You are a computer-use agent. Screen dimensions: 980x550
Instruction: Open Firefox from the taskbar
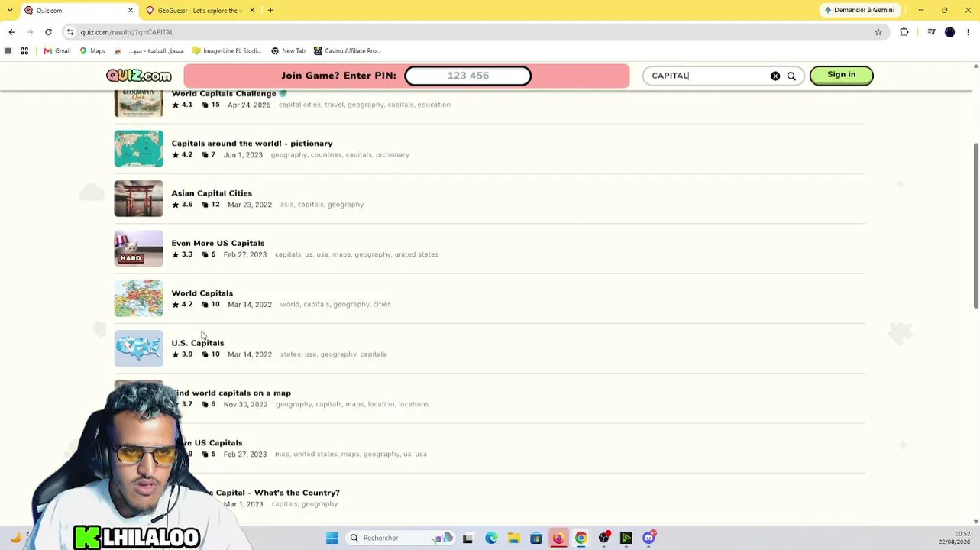pyautogui.click(x=558, y=538)
